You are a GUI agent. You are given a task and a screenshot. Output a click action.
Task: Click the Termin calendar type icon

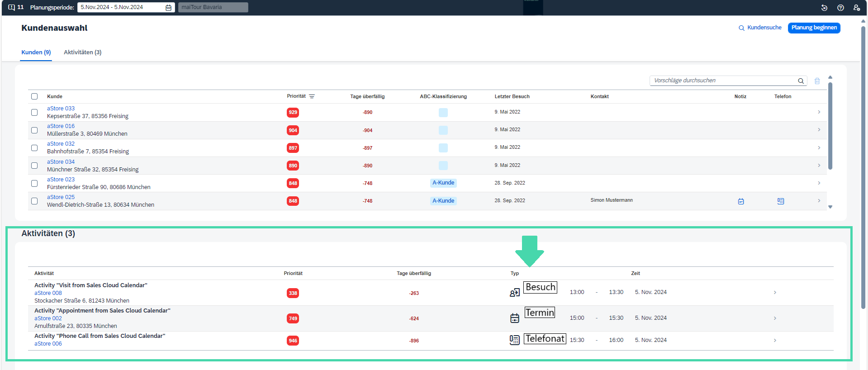pyautogui.click(x=515, y=318)
